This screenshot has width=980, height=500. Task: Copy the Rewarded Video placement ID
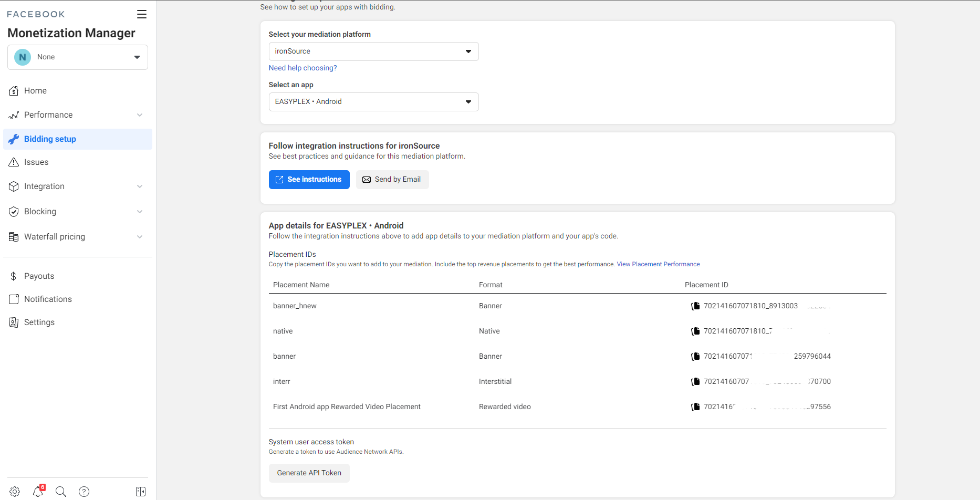pyautogui.click(x=695, y=407)
